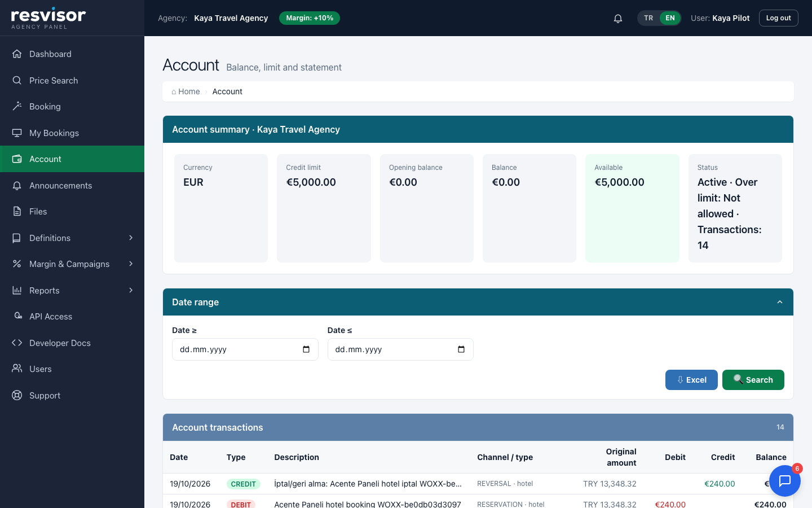812x508 pixels.
Task: Export statement with Excel button
Action: pos(691,380)
